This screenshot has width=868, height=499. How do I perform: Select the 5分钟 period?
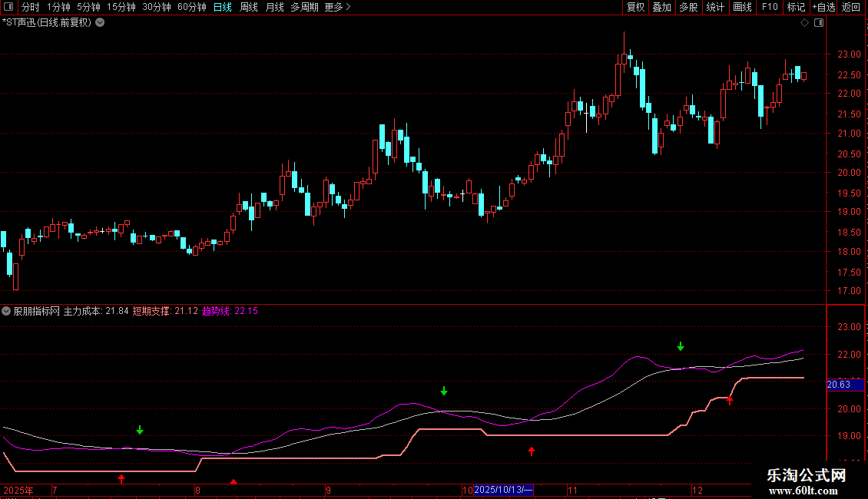point(88,7)
